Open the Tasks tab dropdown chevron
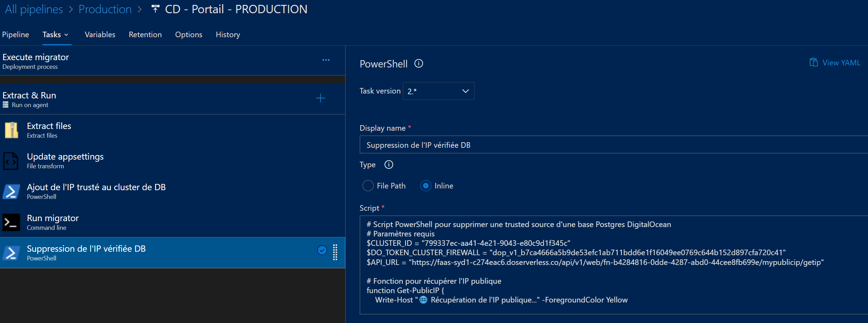 (x=66, y=35)
